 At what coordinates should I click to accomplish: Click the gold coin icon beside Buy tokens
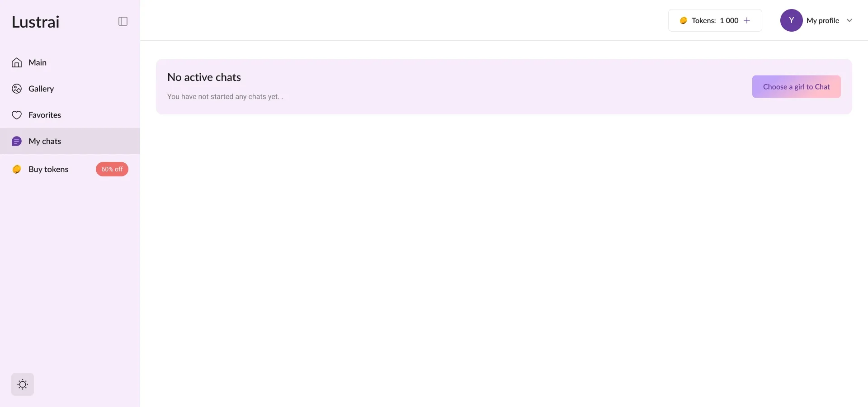17,169
